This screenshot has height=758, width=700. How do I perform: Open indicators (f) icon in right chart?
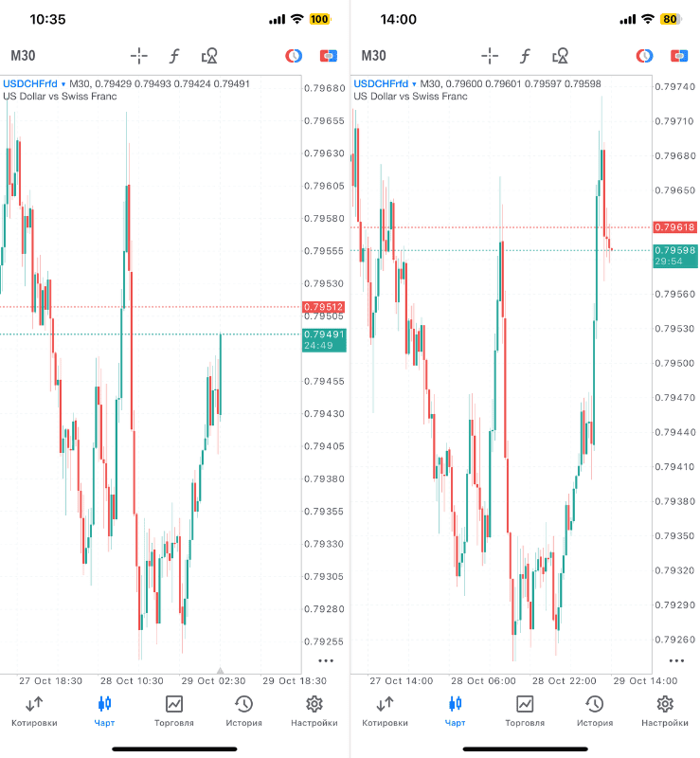pos(525,56)
